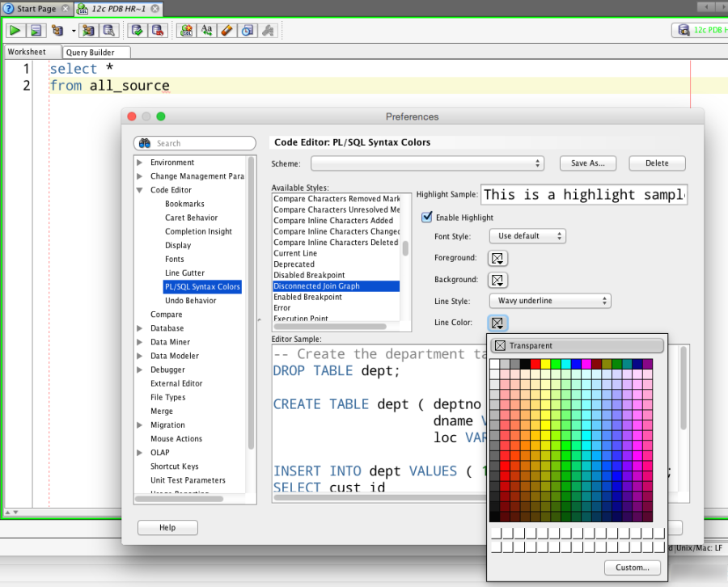Screen dimensions: 728x587
Task: Execute worksheet as a script
Action: 36,30
